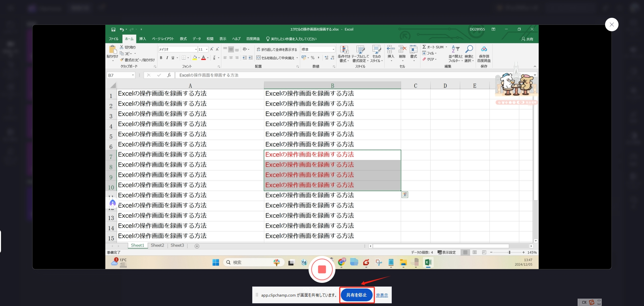Image resolution: width=644 pixels, height=306 pixels.
Task: Switch to the Sheet2 tab
Action: pos(157,246)
